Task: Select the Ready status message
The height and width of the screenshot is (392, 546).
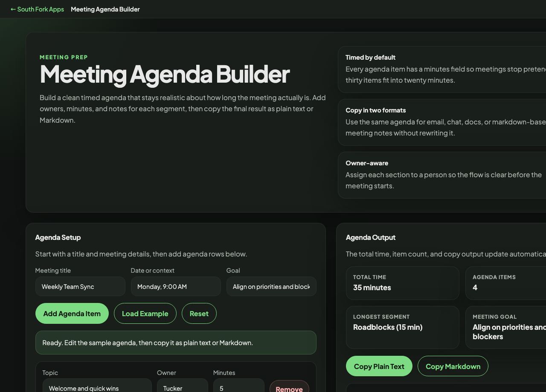Action: 176,343
